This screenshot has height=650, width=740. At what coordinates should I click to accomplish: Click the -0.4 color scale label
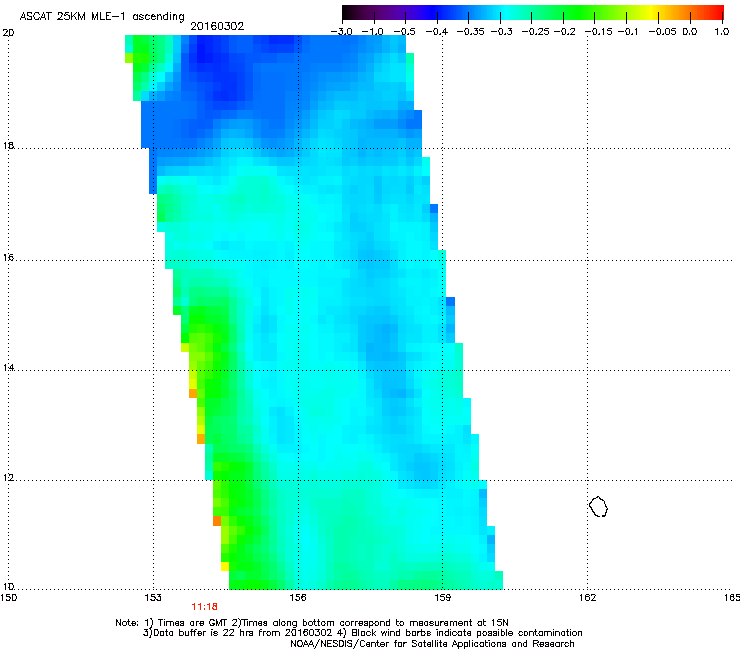click(437, 32)
